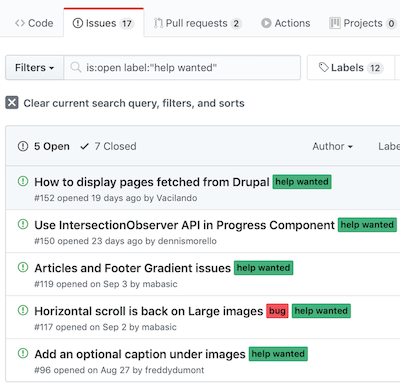Click help wanted label on Horizontal scroll issue
The image size is (400, 391).
coord(321,311)
